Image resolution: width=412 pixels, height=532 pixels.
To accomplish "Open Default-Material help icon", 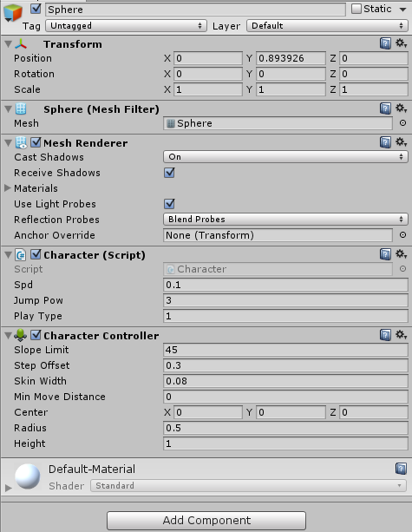I will pyautogui.click(x=401, y=469).
